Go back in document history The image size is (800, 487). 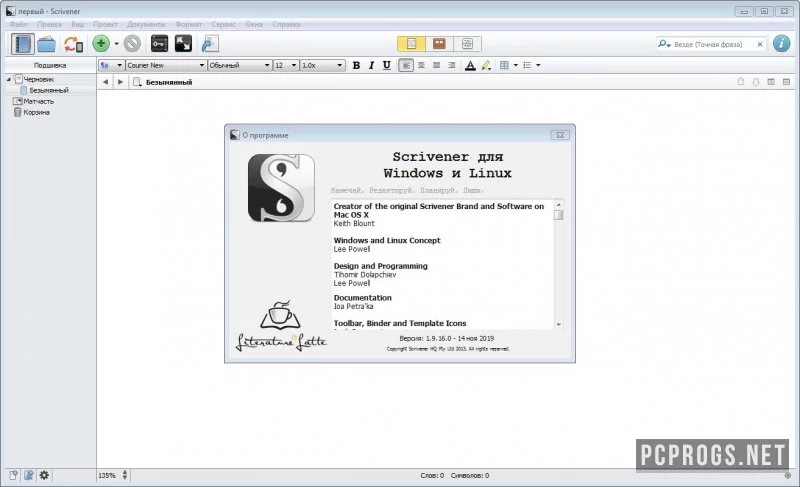(105, 82)
